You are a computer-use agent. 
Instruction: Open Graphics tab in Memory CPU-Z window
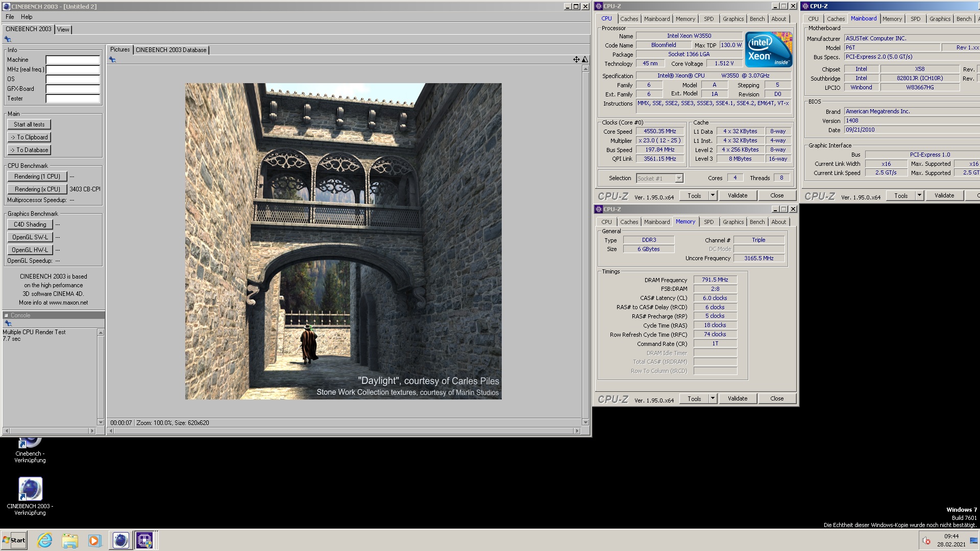point(733,222)
